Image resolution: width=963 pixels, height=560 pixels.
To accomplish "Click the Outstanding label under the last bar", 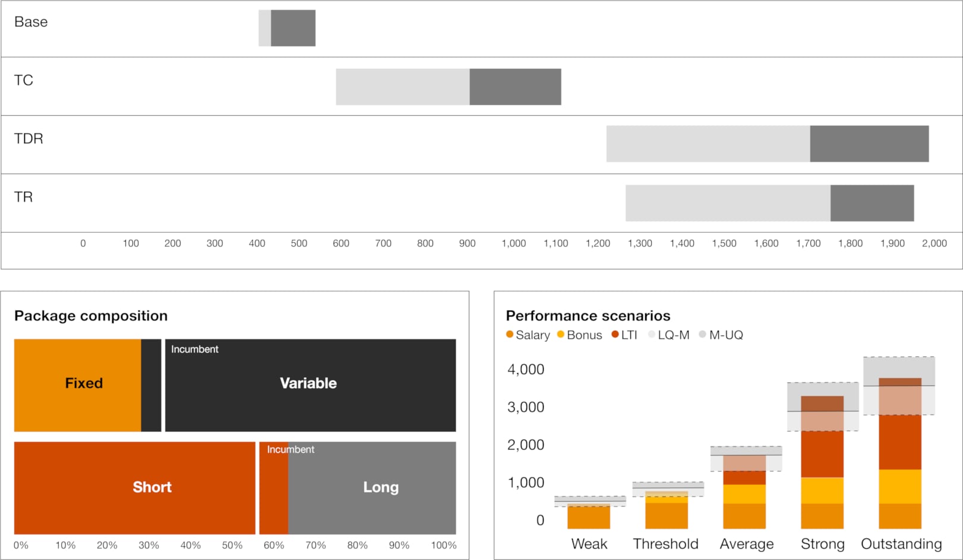I will tap(901, 544).
